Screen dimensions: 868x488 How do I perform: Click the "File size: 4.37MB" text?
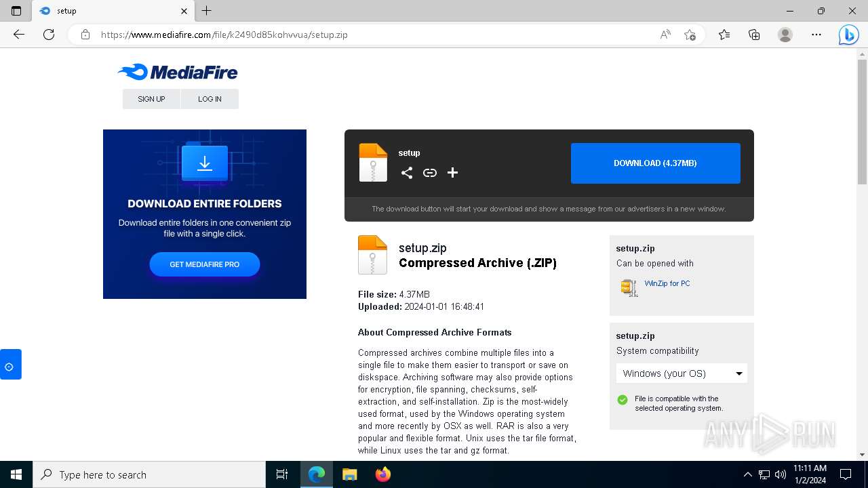(394, 294)
